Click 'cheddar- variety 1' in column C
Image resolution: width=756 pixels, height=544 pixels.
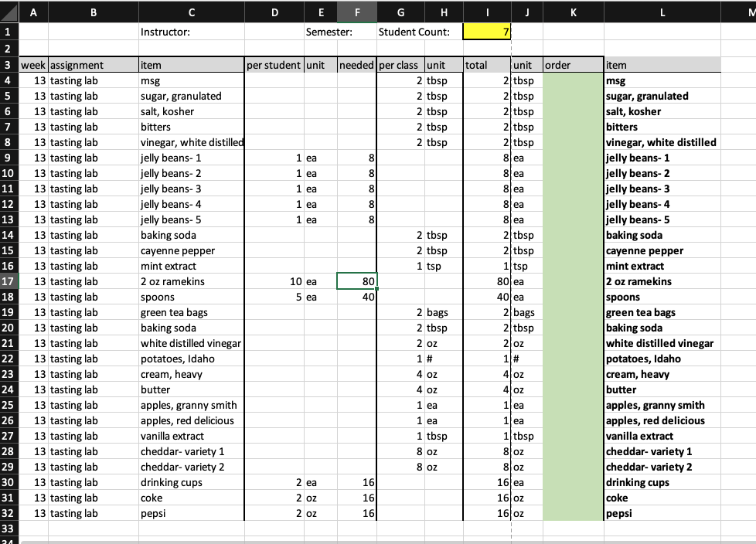tap(192, 451)
